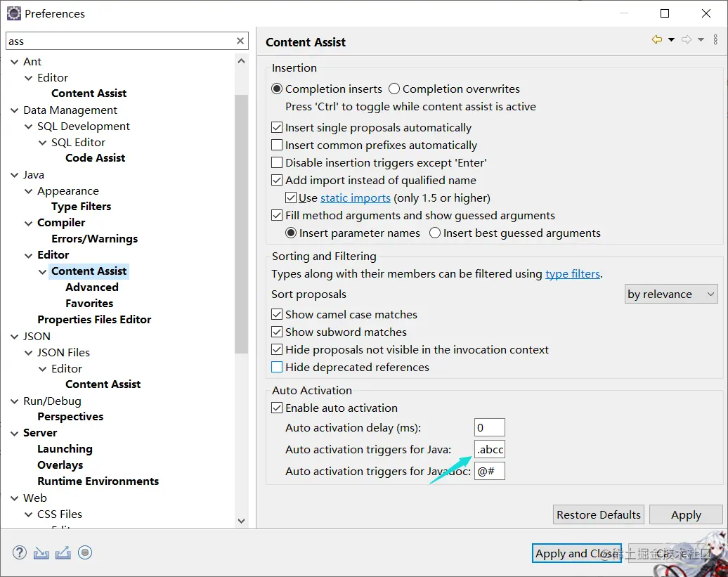Select Favorites in the preferences tree
Image resolution: width=728 pixels, height=577 pixels.
89,304
